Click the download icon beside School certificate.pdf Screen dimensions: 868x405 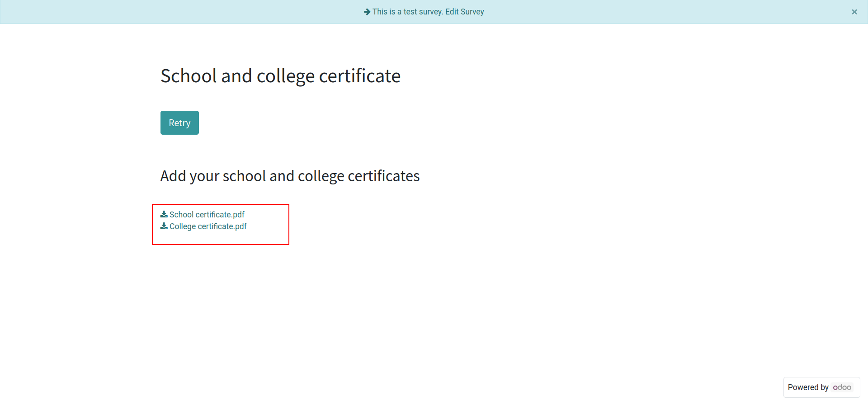[164, 214]
